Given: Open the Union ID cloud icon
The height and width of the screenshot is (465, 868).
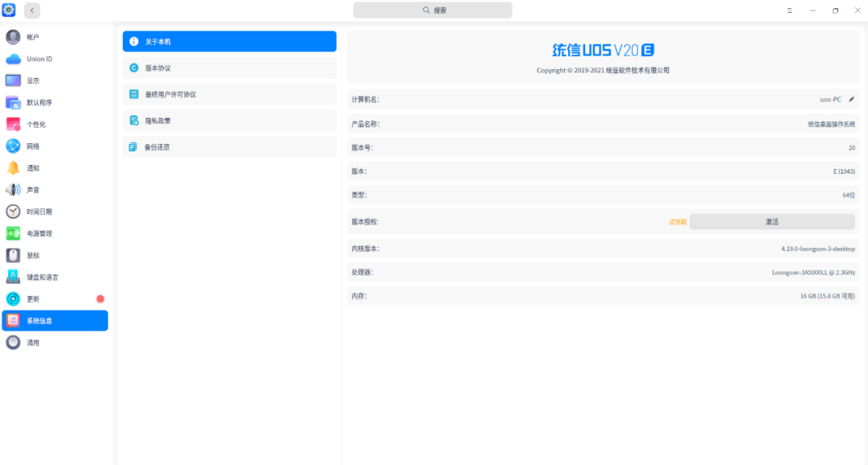Looking at the screenshot, I should 13,59.
